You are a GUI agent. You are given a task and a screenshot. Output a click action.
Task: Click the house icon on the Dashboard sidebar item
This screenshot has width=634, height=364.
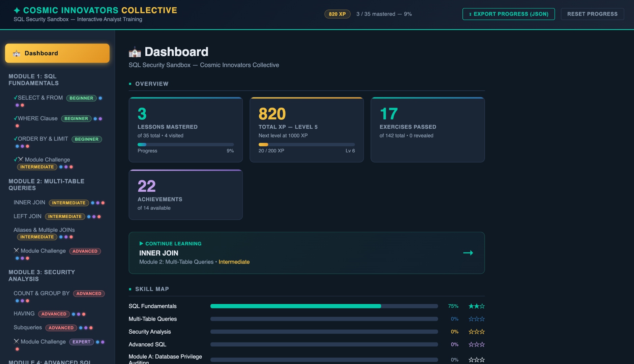(x=17, y=53)
